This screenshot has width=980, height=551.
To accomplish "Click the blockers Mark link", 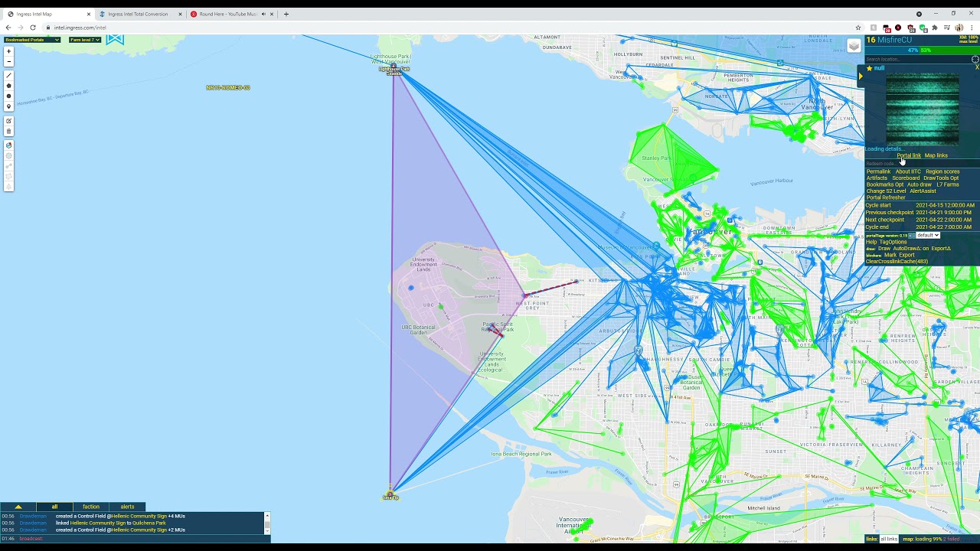I will point(890,255).
